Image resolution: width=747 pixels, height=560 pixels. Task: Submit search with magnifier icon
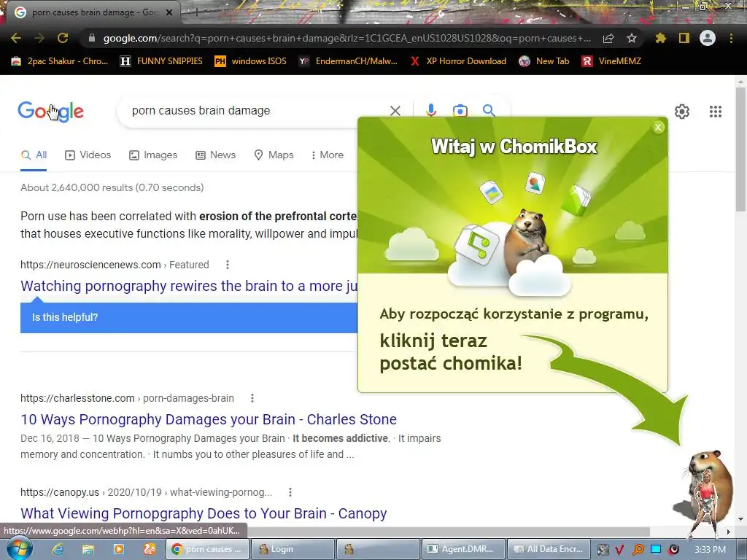pyautogui.click(x=489, y=111)
